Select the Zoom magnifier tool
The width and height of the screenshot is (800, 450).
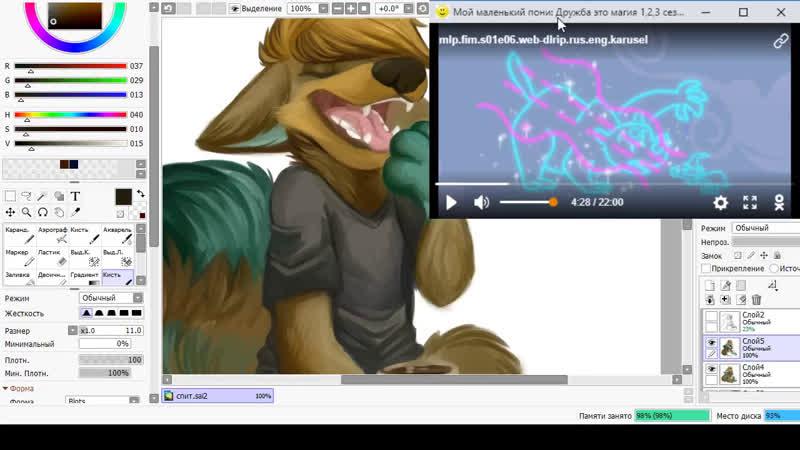point(27,212)
